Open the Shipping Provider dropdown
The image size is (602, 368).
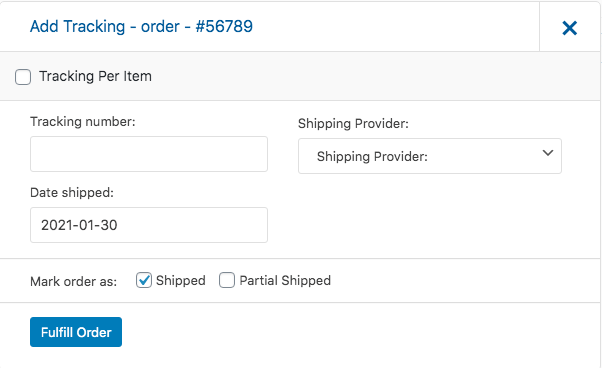tap(430, 156)
